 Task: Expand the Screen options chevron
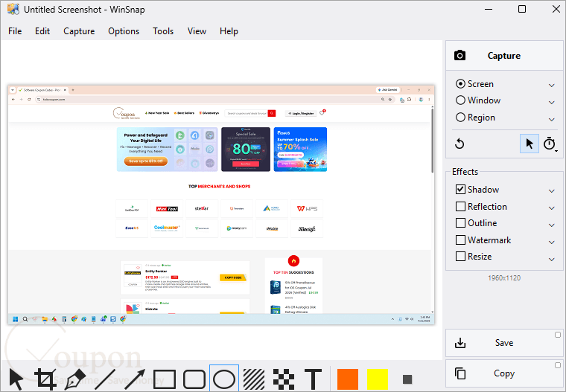pos(552,86)
